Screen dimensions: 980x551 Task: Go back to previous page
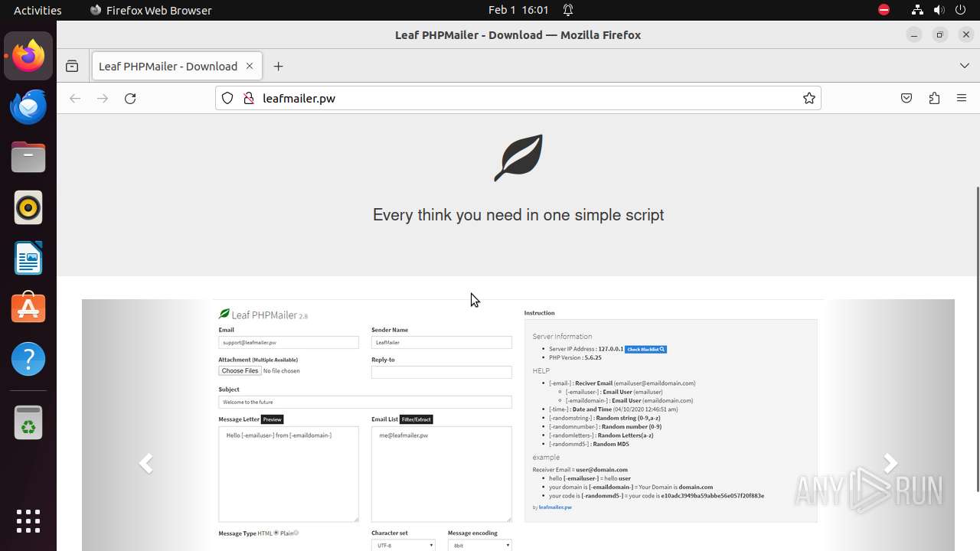[75, 98]
